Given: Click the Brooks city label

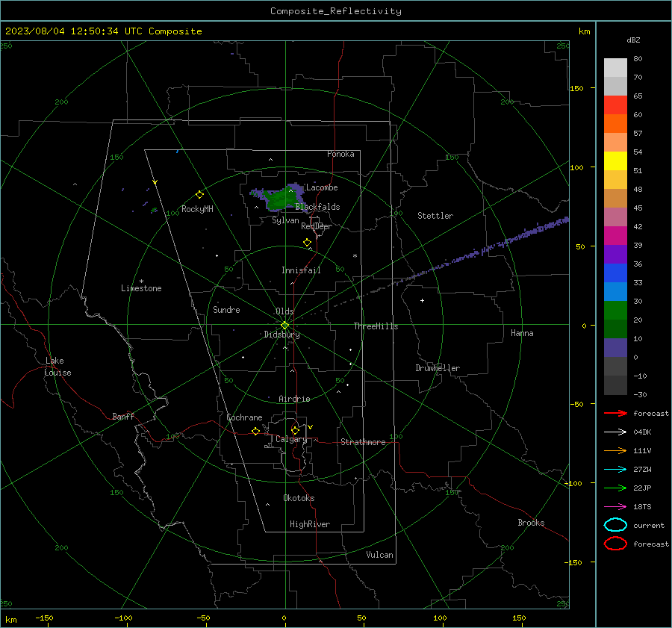Looking at the screenshot, I should [x=531, y=523].
